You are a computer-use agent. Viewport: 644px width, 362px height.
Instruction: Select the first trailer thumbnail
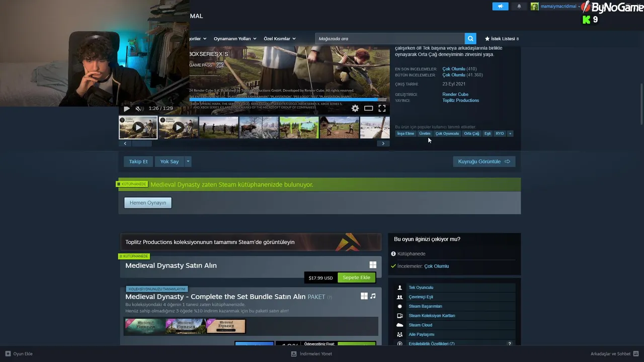tap(138, 127)
